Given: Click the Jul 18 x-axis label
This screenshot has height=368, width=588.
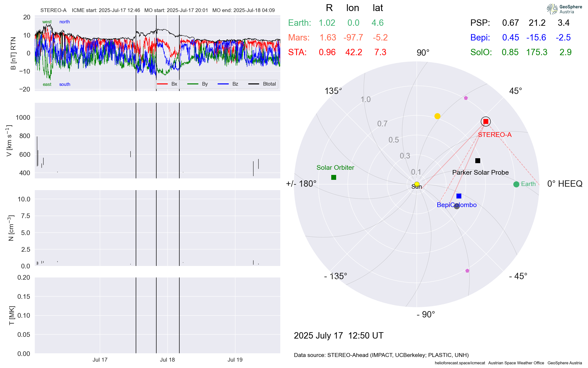Looking at the screenshot, I should [x=167, y=360].
